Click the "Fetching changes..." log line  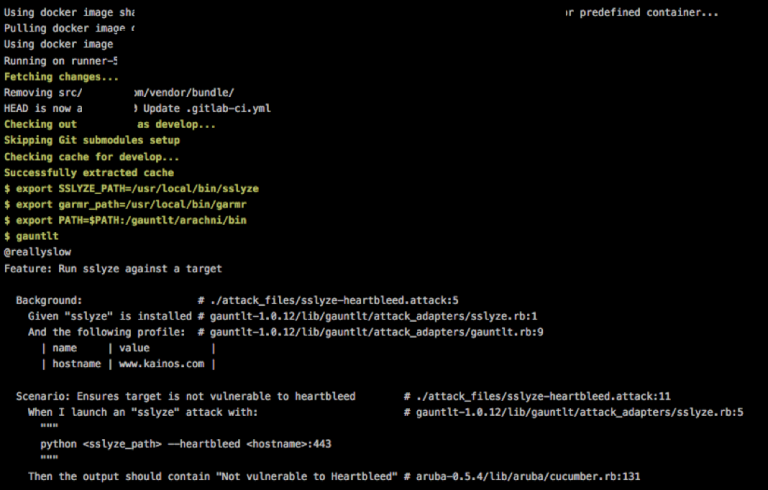pos(61,76)
